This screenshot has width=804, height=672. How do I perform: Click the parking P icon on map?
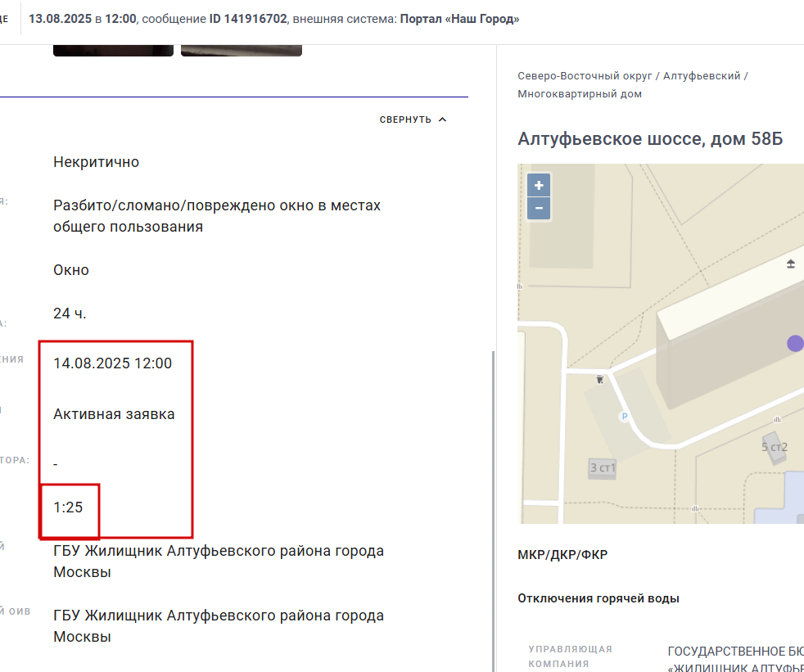point(624,417)
